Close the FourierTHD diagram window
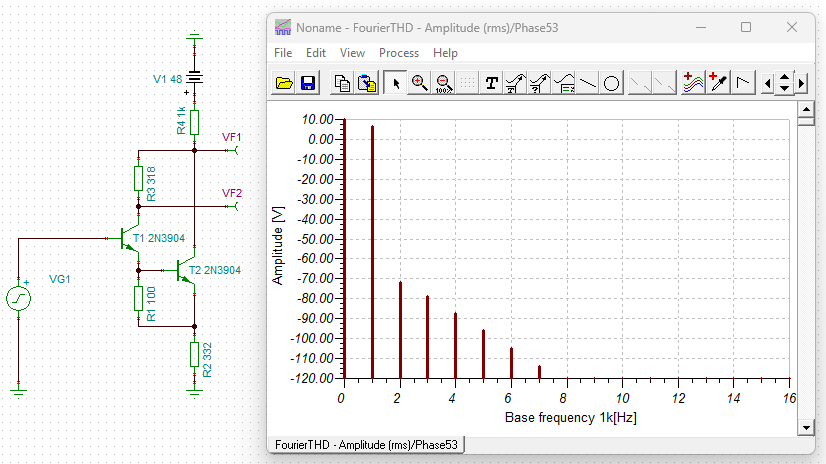This screenshot has width=826, height=464. (792, 27)
